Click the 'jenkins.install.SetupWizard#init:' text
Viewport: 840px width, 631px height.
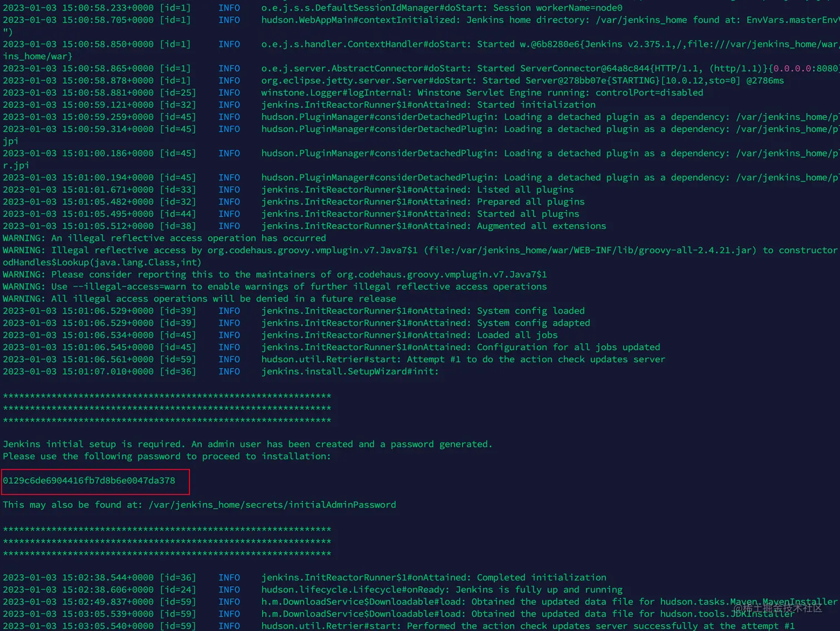350,372
